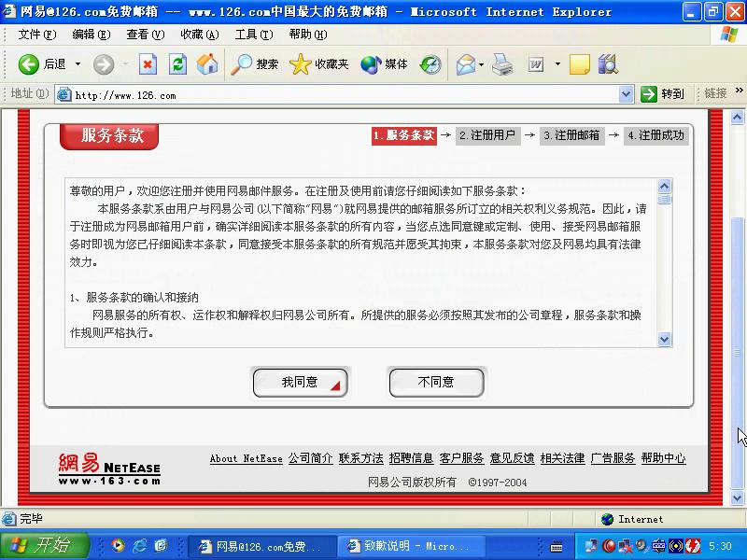Click the page vertical scrollbar thumb
This screenshot has width=747, height=560.
pos(737,353)
